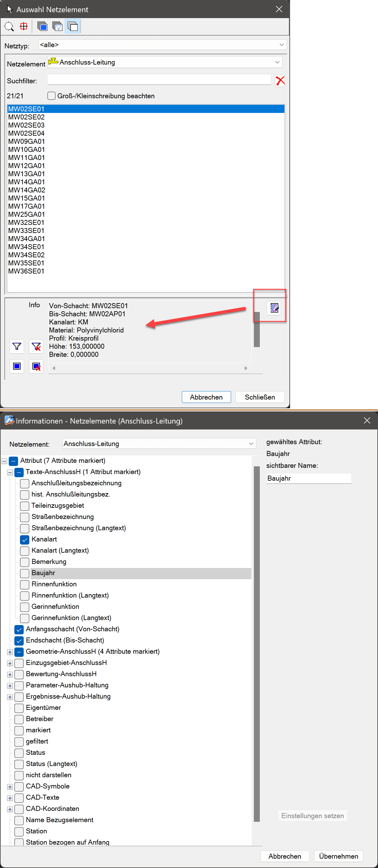The height and width of the screenshot is (868, 378).
Task: Check the Baujahr attribute checkbox
Action: [25, 573]
